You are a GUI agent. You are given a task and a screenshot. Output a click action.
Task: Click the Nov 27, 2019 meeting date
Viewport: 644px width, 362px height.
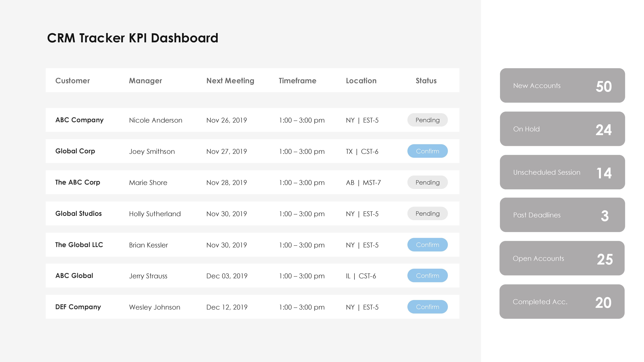(226, 151)
